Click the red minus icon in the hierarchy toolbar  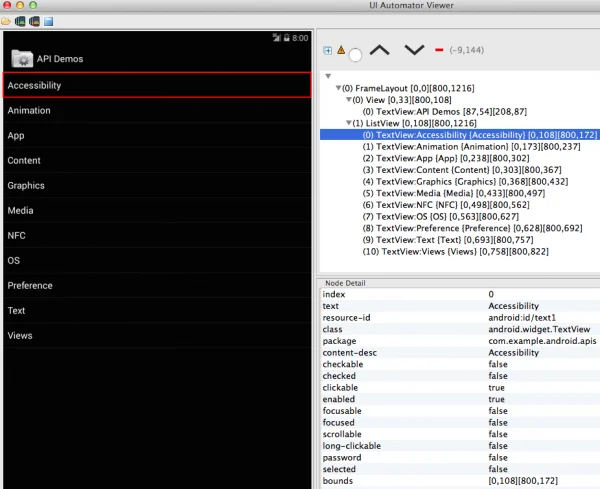coord(439,50)
